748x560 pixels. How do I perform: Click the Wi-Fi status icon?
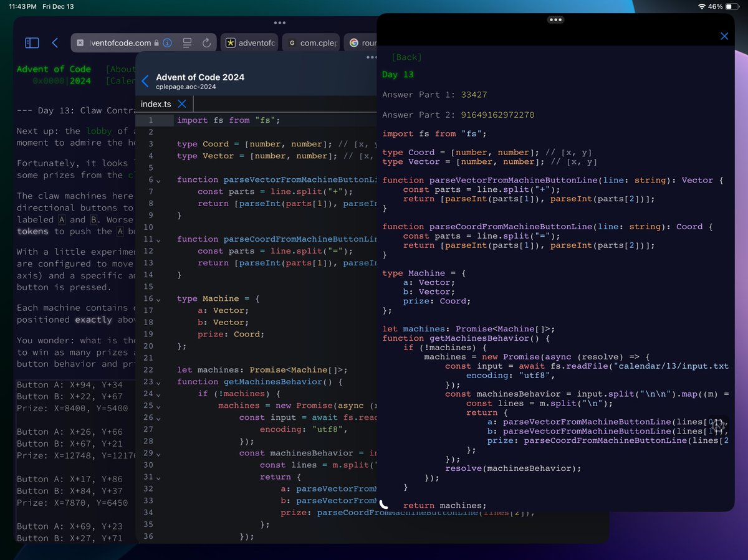(x=702, y=6)
